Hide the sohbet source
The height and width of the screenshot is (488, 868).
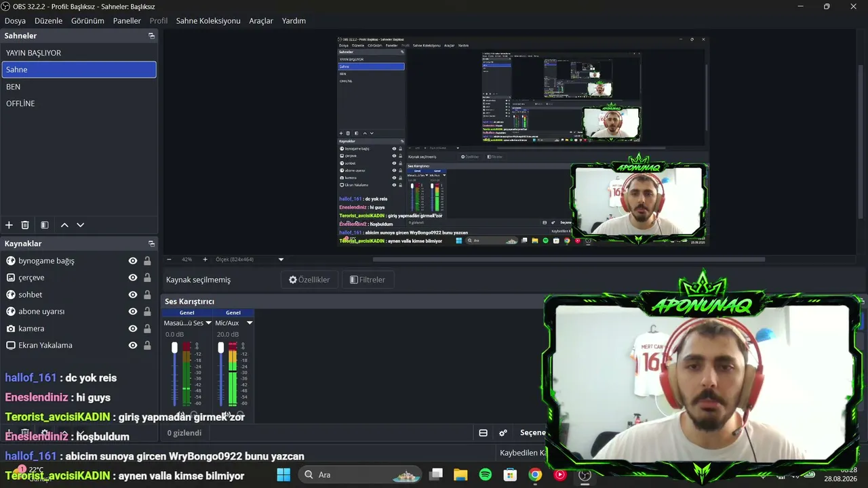click(x=133, y=295)
